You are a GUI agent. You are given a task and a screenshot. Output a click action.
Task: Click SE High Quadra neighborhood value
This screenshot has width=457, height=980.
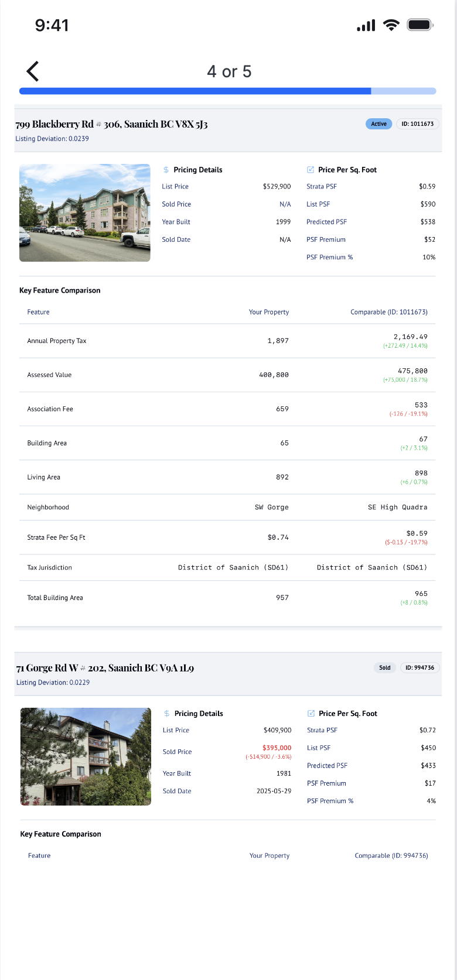pos(398,508)
